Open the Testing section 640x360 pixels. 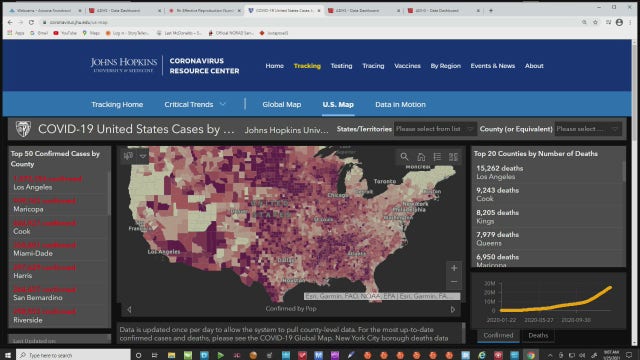341,66
